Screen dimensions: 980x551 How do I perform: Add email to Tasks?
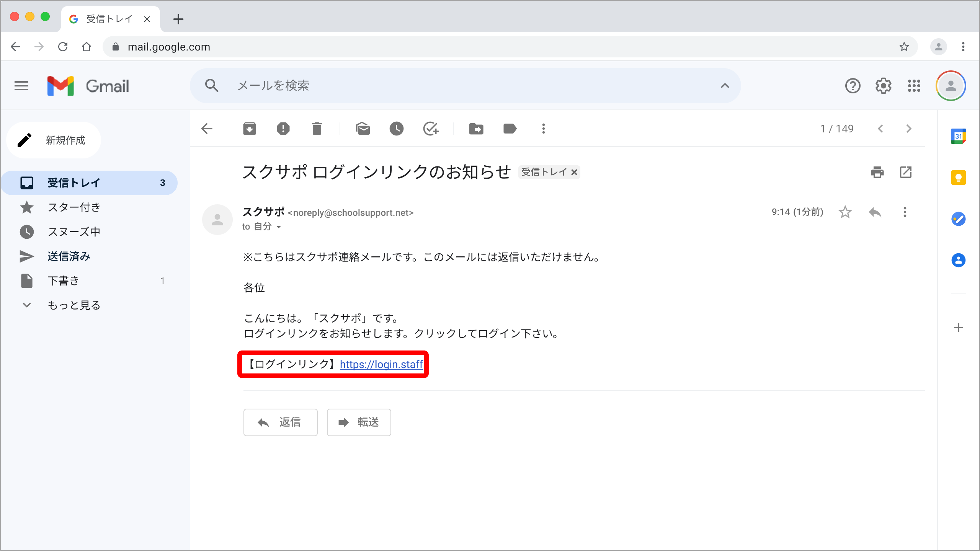coord(431,129)
